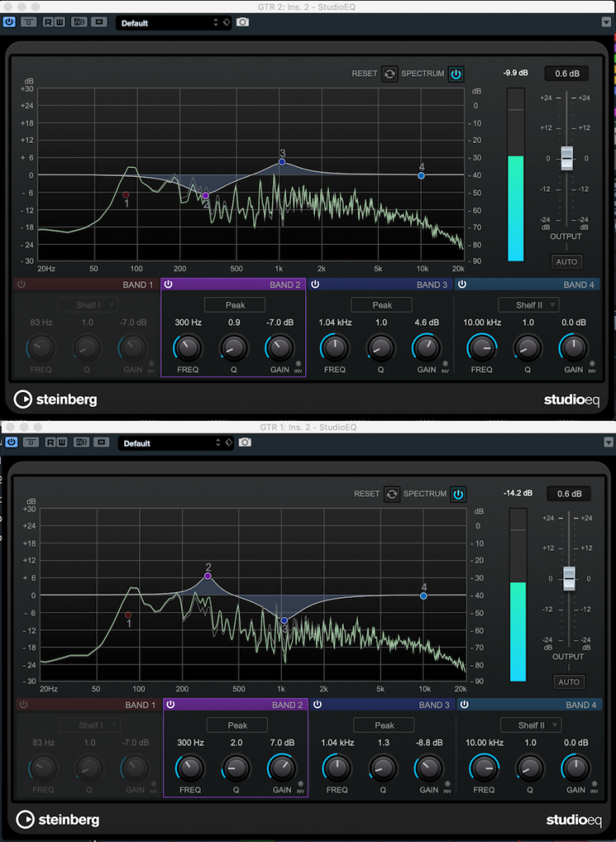Viewport: 616px width, 842px height.
Task: Click the 0.6 dB output value field in GTR 2
Action: pyautogui.click(x=567, y=73)
